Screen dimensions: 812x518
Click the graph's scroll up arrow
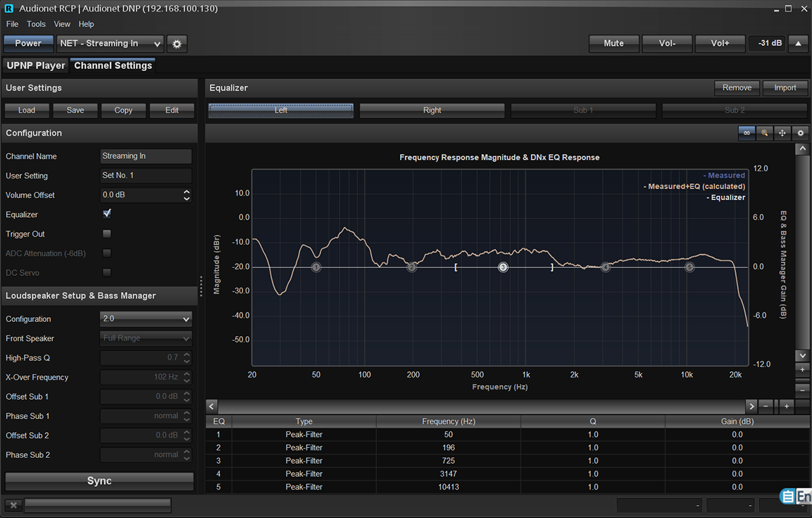pos(802,149)
